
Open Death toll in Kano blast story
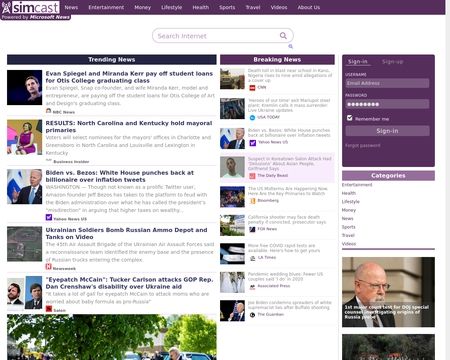290,75
